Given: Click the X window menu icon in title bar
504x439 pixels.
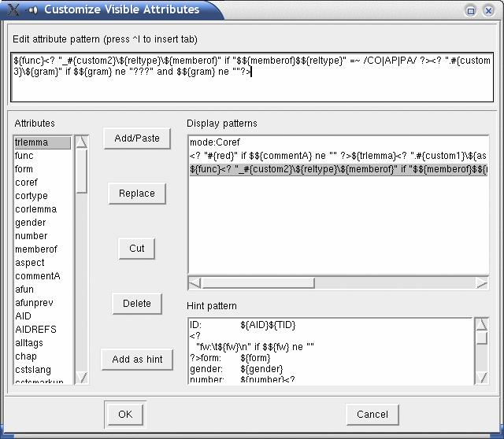Looking at the screenshot, I should pos(13,9).
